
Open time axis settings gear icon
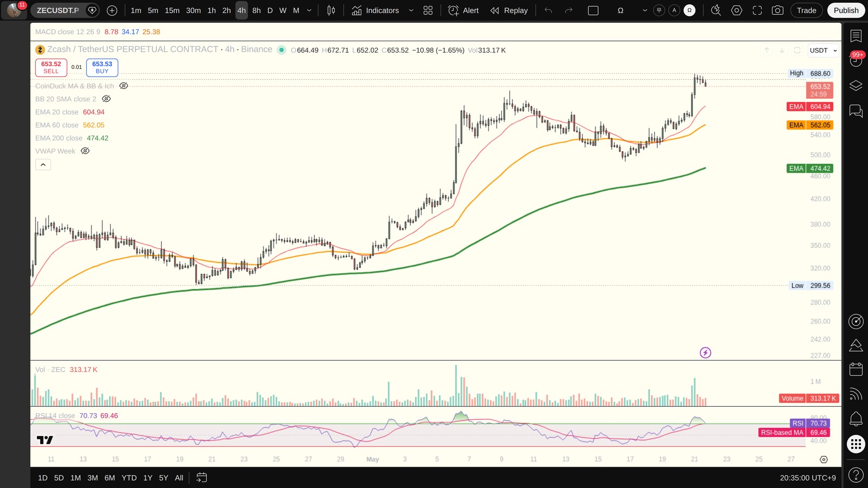click(824, 459)
